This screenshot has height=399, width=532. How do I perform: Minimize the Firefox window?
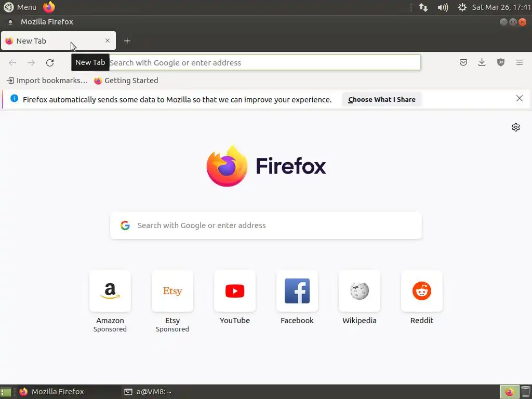click(x=503, y=22)
